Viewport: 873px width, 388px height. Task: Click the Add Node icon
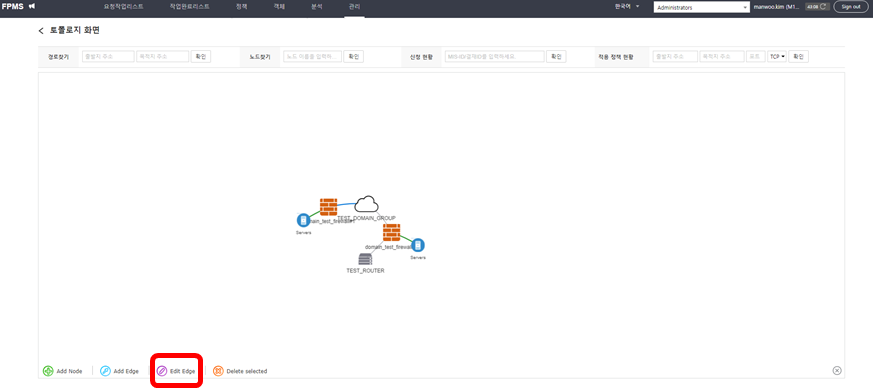click(48, 371)
